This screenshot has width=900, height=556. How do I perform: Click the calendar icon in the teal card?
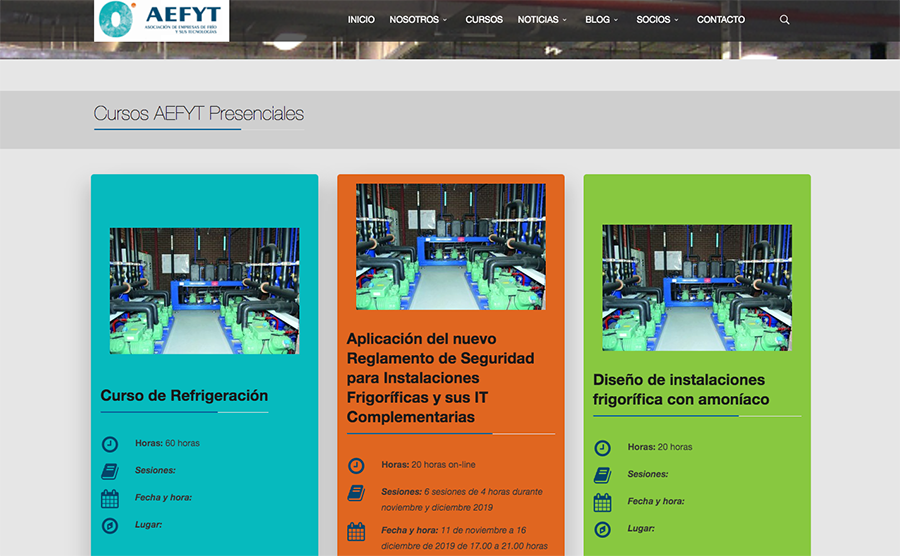(x=110, y=499)
